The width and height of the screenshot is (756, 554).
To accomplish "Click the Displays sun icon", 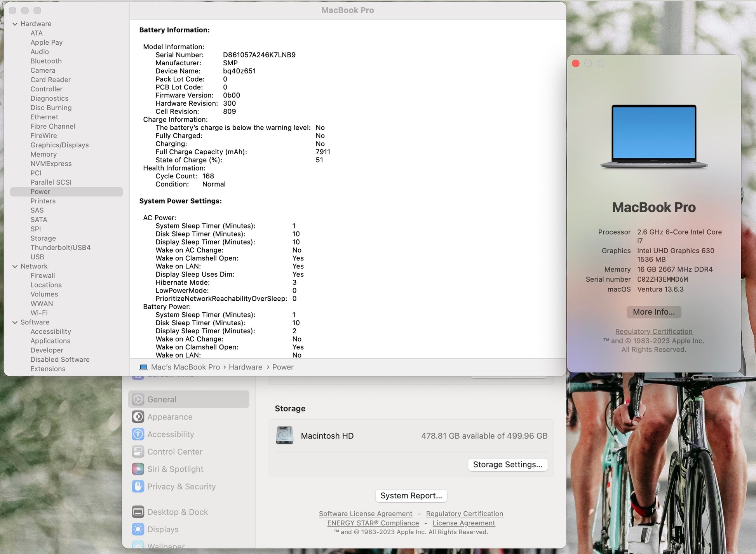I will [x=138, y=530].
